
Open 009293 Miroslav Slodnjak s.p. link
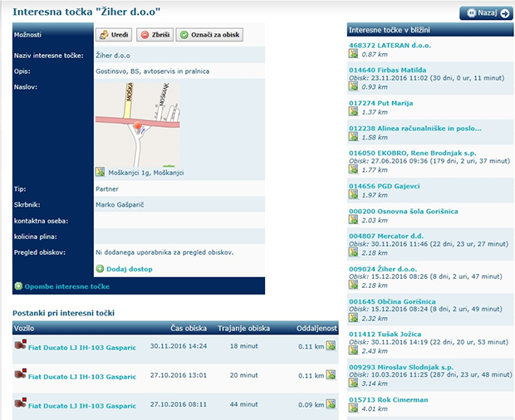[401, 367]
